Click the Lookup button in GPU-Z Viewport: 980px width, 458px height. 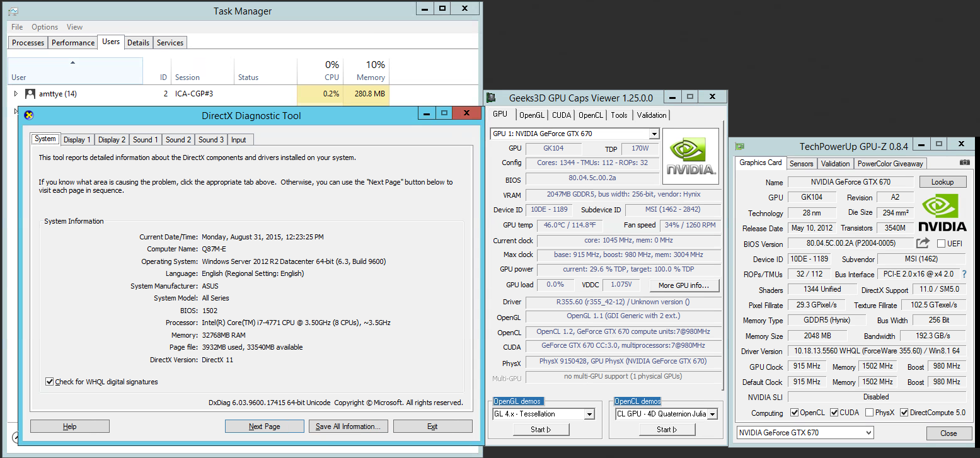(x=942, y=181)
